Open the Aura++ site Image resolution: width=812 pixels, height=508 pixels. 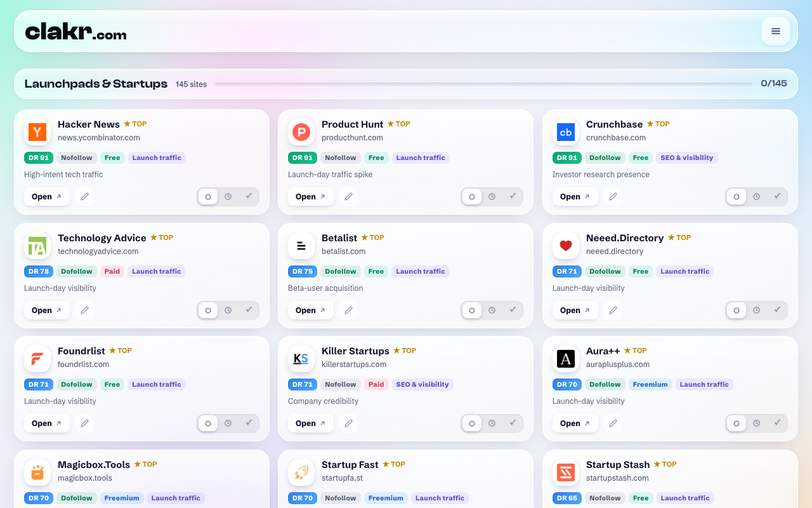click(x=575, y=424)
